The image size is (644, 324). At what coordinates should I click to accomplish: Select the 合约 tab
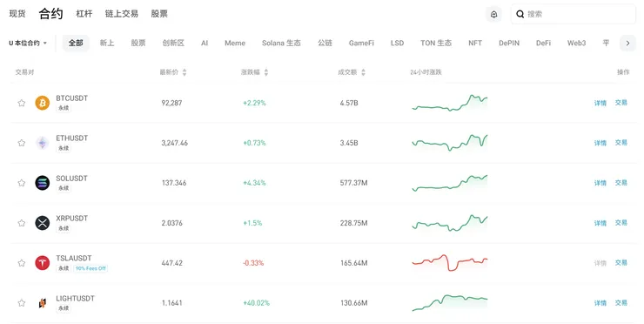click(51, 14)
